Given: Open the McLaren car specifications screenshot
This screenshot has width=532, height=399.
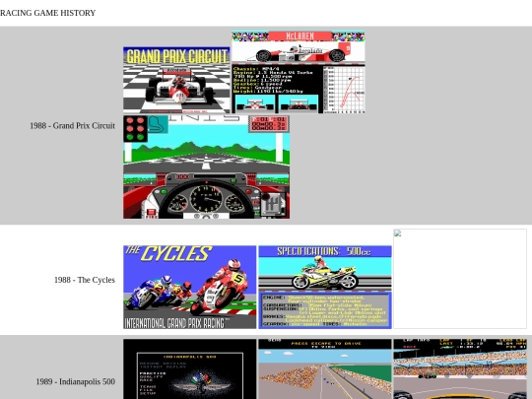Looking at the screenshot, I should click(x=299, y=72).
